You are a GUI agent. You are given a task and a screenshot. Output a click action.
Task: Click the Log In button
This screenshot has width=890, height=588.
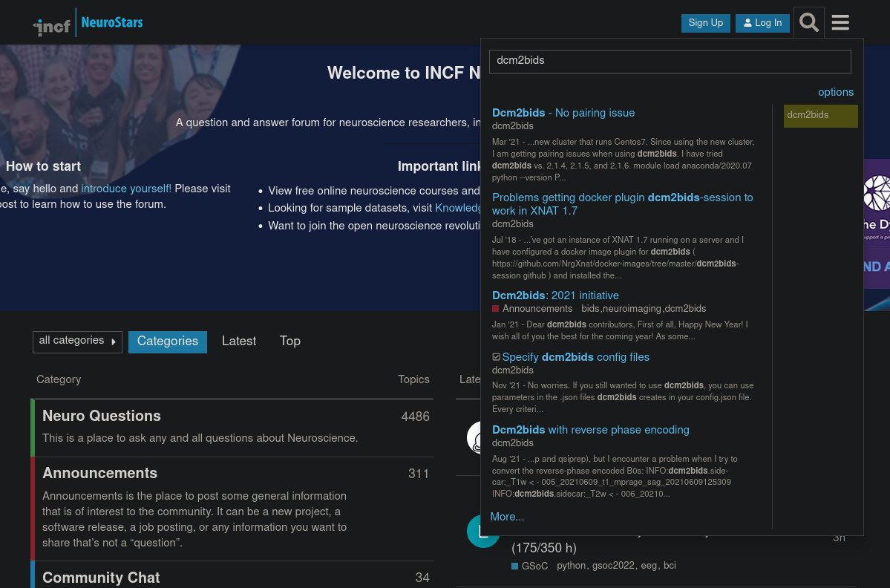coord(762,23)
